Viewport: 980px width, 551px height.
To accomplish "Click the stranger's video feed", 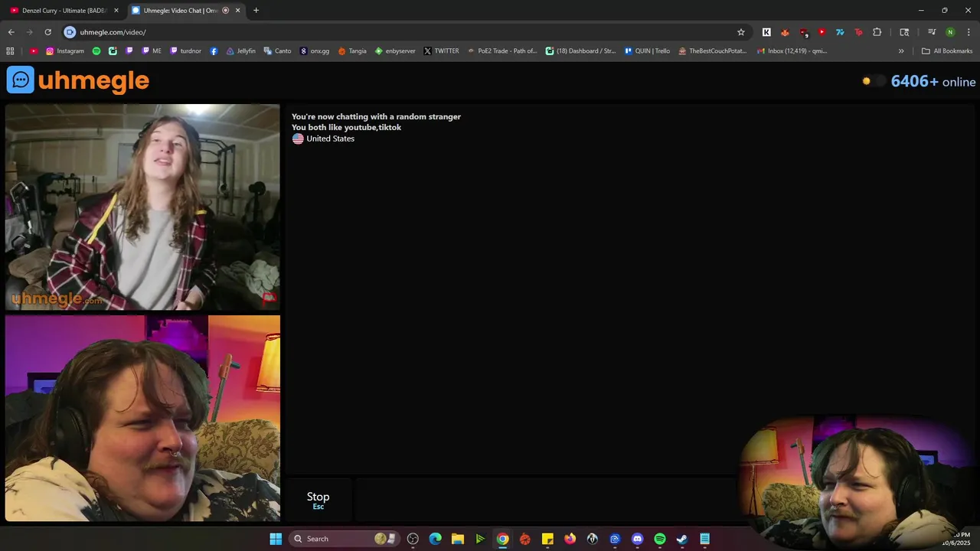I will click(x=142, y=207).
